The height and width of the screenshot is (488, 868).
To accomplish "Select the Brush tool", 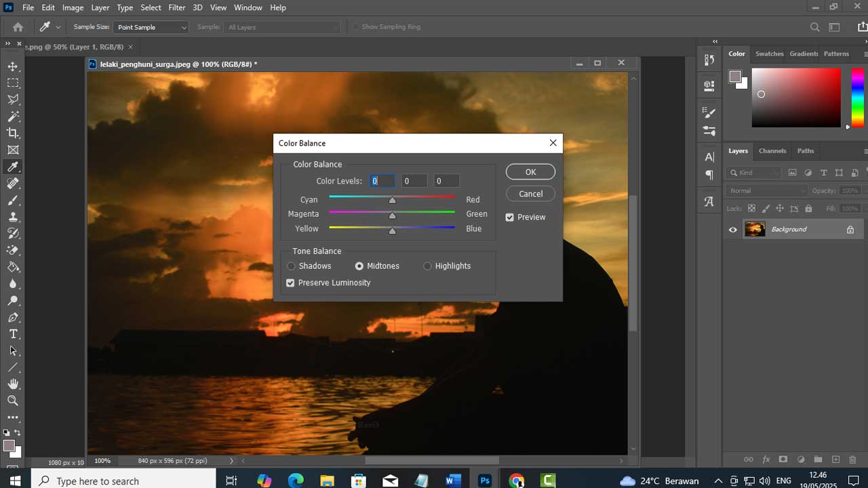I will pyautogui.click(x=13, y=200).
